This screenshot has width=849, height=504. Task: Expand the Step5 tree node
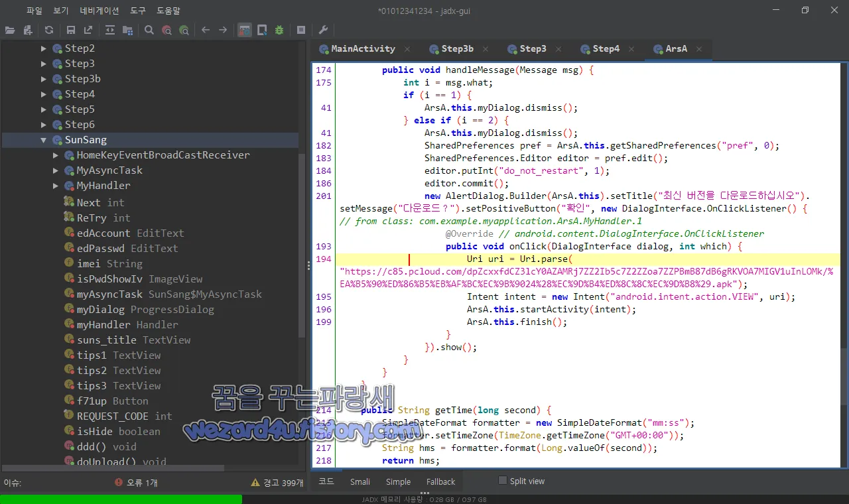tap(44, 109)
